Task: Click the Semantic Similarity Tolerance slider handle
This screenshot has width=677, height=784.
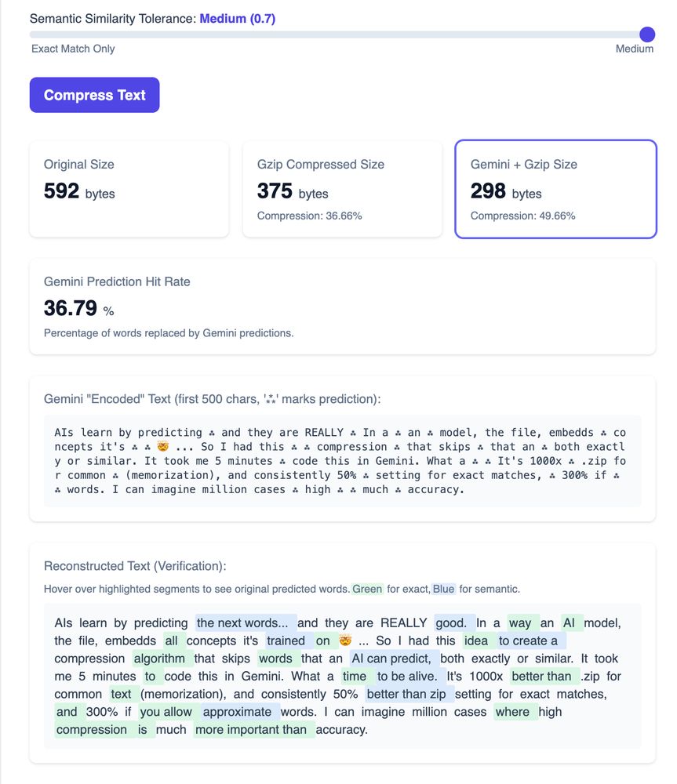Action: 647,34
